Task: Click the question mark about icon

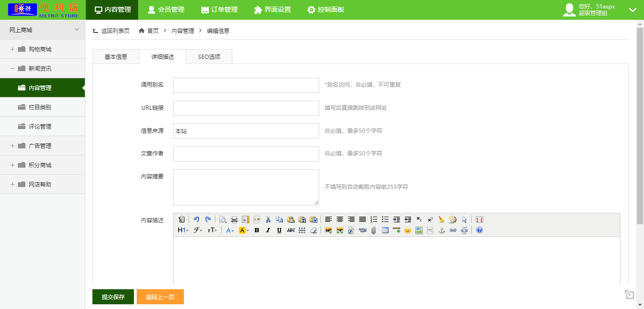Action: point(479,230)
